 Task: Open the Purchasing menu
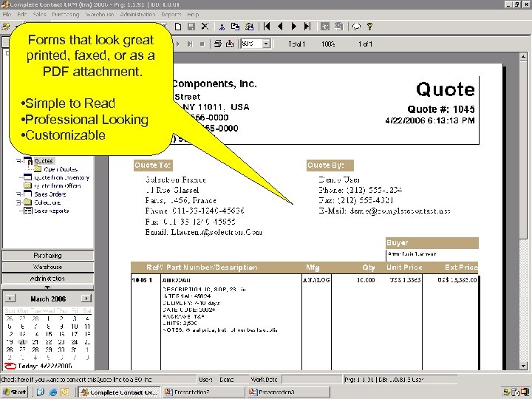[x=66, y=15]
